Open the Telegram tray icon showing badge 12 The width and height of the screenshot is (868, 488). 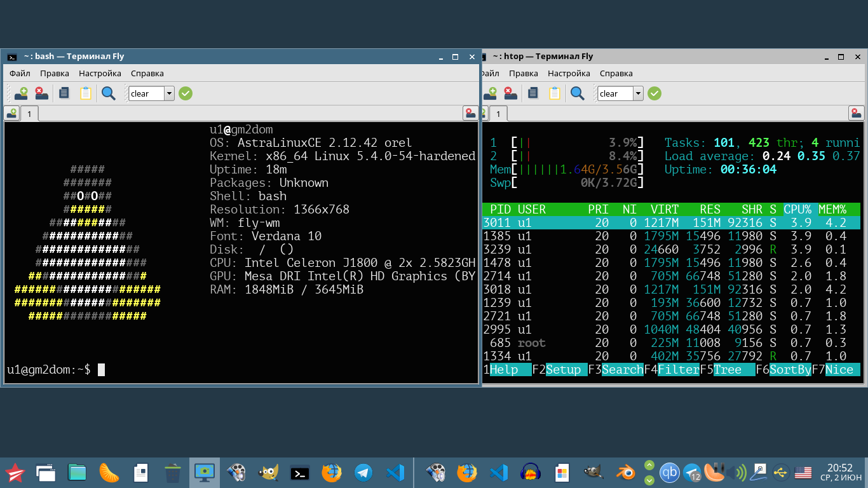pyautogui.click(x=692, y=473)
